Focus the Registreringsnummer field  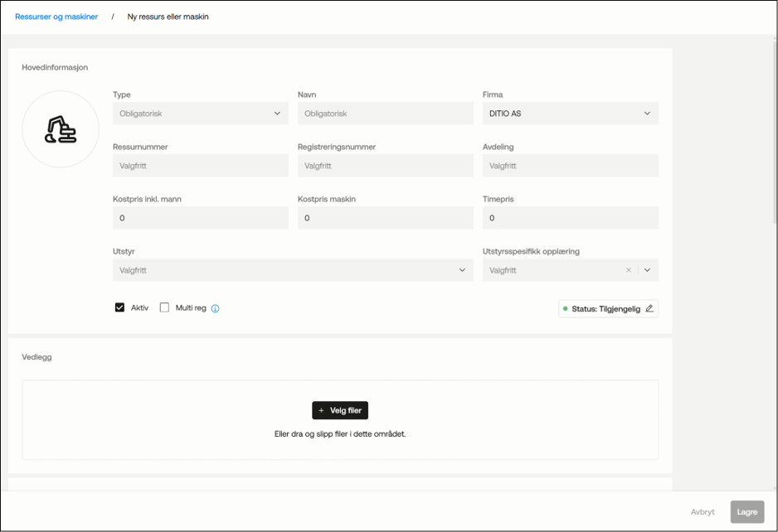[386, 166]
